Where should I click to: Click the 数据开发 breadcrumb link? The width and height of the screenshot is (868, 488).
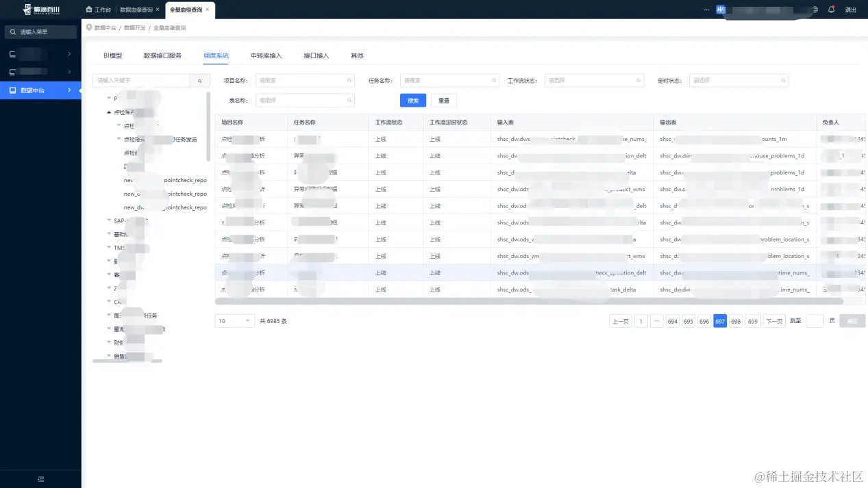coord(134,28)
